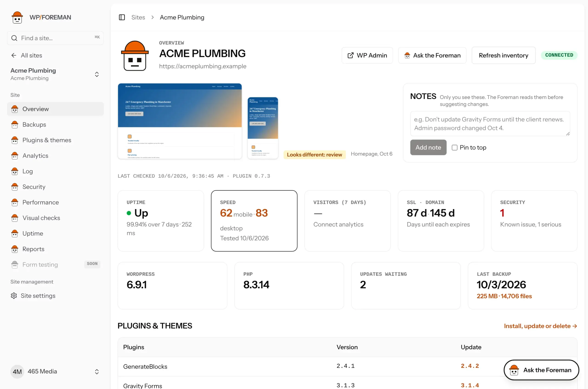
Task: Open Reports in the sidebar
Action: pyautogui.click(x=55, y=249)
